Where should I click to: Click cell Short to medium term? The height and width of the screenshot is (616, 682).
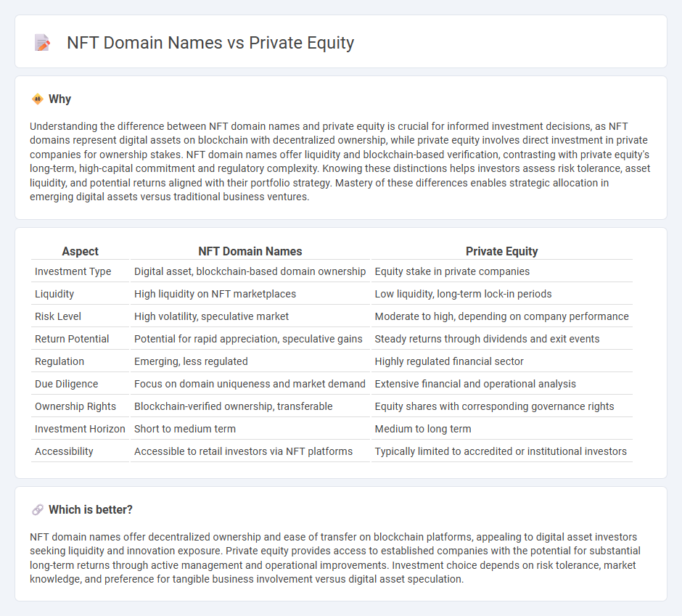[250, 429]
